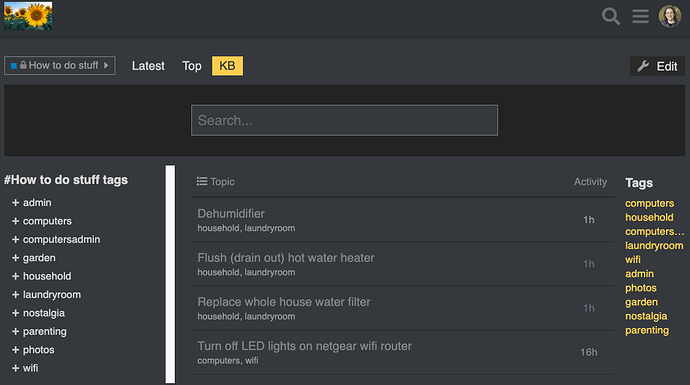690x385 pixels.
Task: Click yellow garden tag in right Tags panel
Action: (642, 302)
